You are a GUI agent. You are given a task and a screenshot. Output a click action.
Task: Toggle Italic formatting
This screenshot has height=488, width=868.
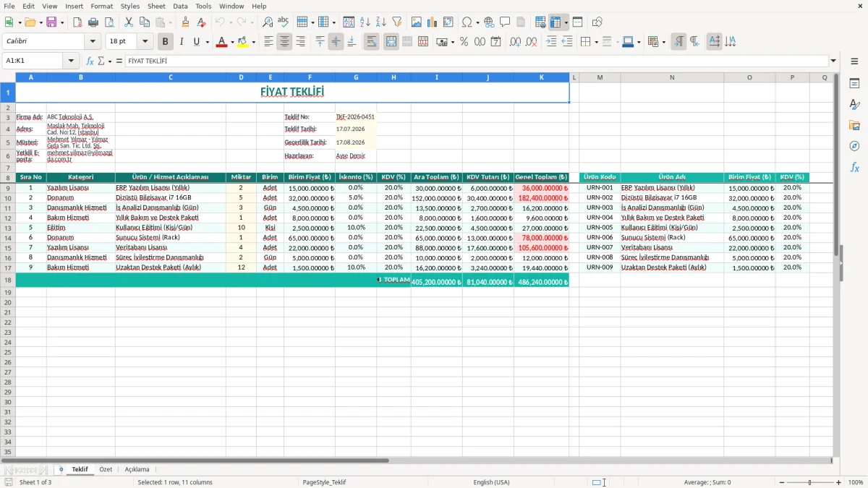tap(181, 42)
